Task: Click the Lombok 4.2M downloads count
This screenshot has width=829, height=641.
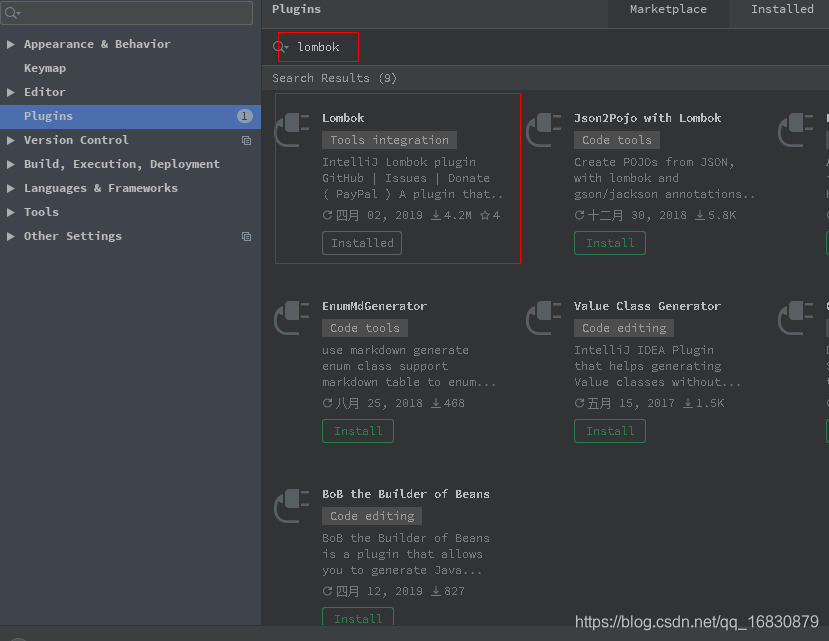Action: click(x=452, y=215)
